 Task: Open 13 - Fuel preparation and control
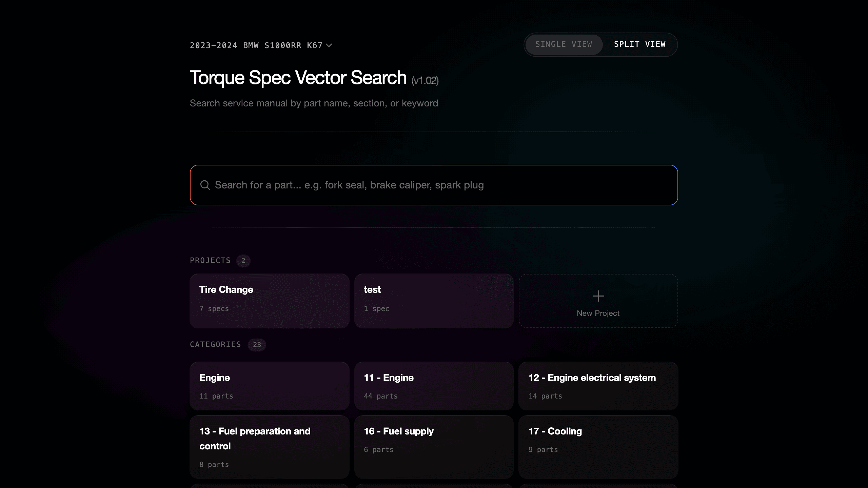pyautogui.click(x=270, y=447)
